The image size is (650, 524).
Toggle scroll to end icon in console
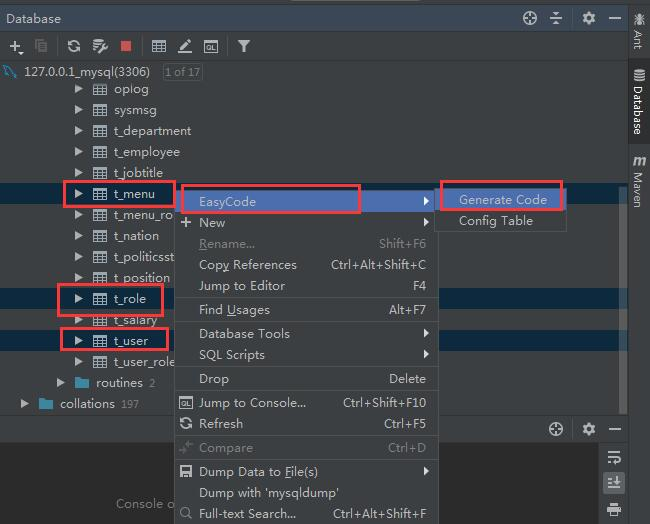pyautogui.click(x=614, y=483)
